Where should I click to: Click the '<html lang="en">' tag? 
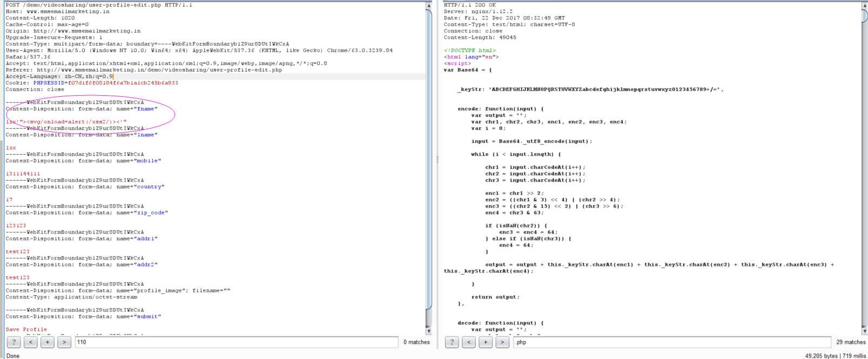pyautogui.click(x=472, y=57)
